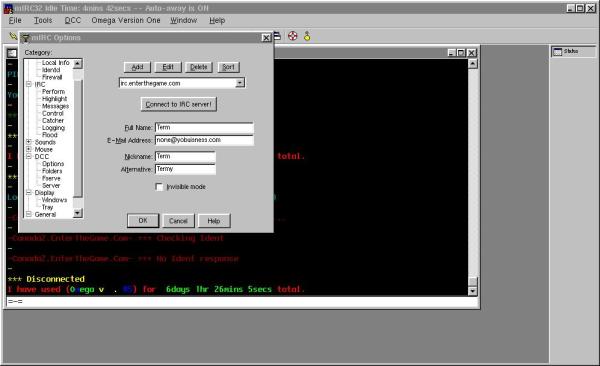Open the IRC server dropdown list

(240, 83)
